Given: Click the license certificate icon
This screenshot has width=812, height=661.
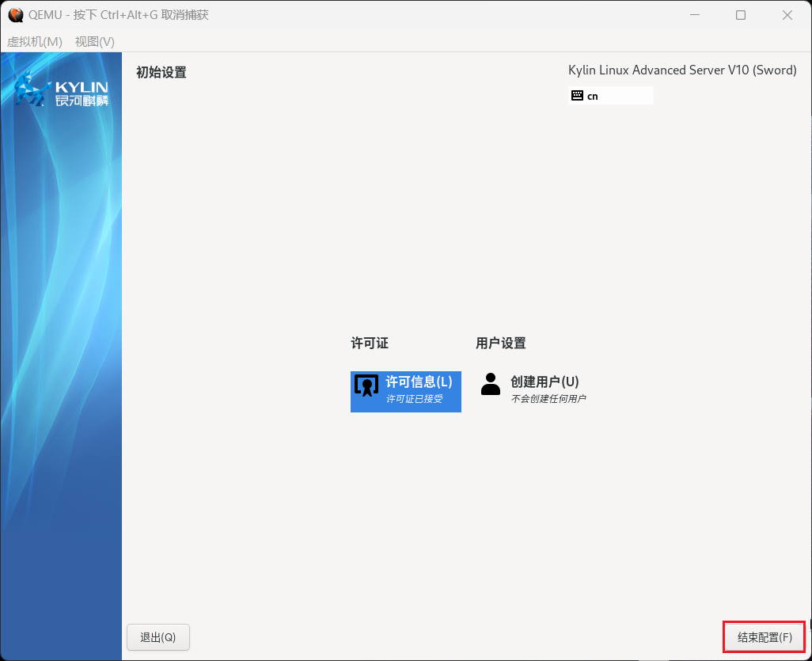Looking at the screenshot, I should (x=366, y=386).
